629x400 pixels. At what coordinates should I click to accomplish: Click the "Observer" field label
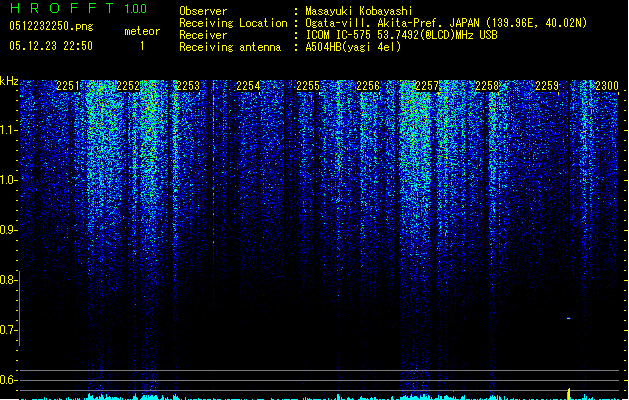pos(203,11)
